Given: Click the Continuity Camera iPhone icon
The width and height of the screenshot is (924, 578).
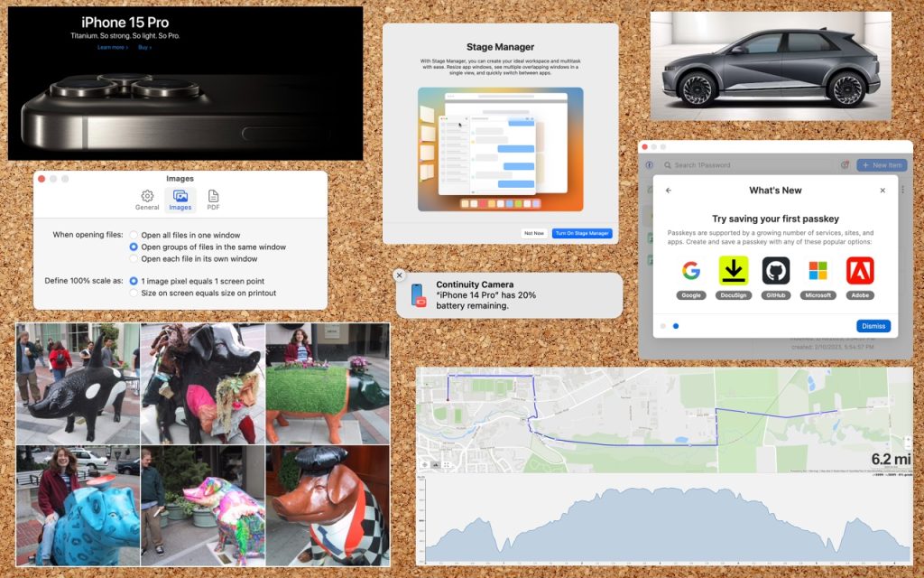Looking at the screenshot, I should click(x=418, y=295).
